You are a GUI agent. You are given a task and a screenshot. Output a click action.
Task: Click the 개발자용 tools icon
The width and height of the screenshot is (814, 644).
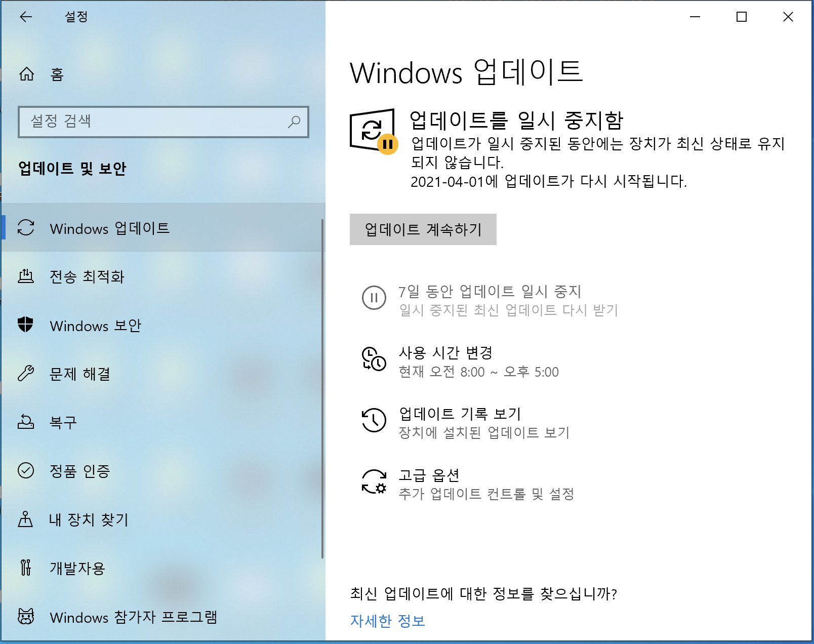click(26, 568)
